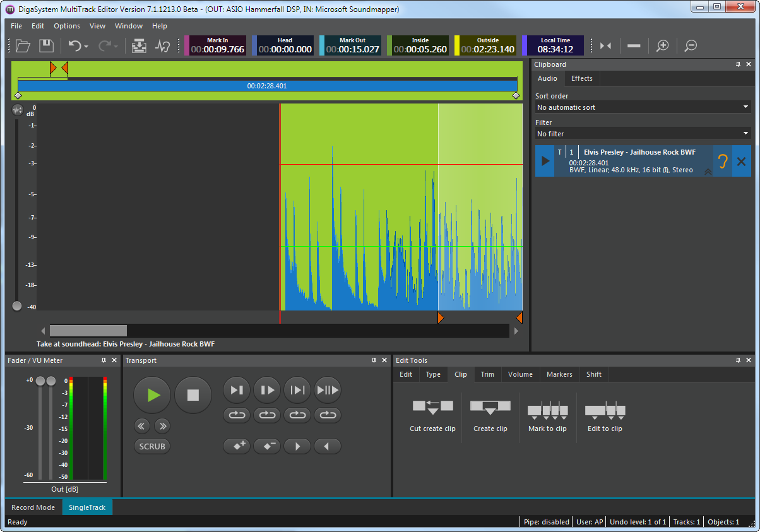Expand the undo history dropdown arrow
Screen dimensions: 760x532
click(86, 46)
